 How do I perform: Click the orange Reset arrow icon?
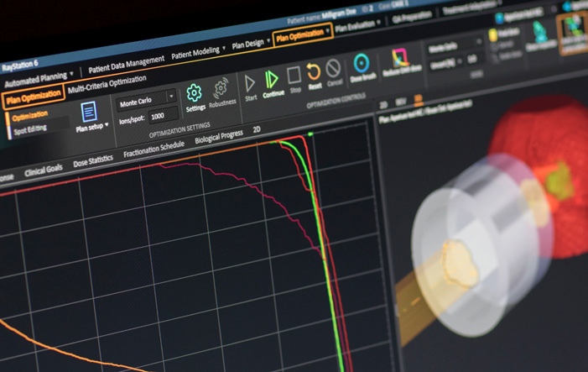[314, 72]
